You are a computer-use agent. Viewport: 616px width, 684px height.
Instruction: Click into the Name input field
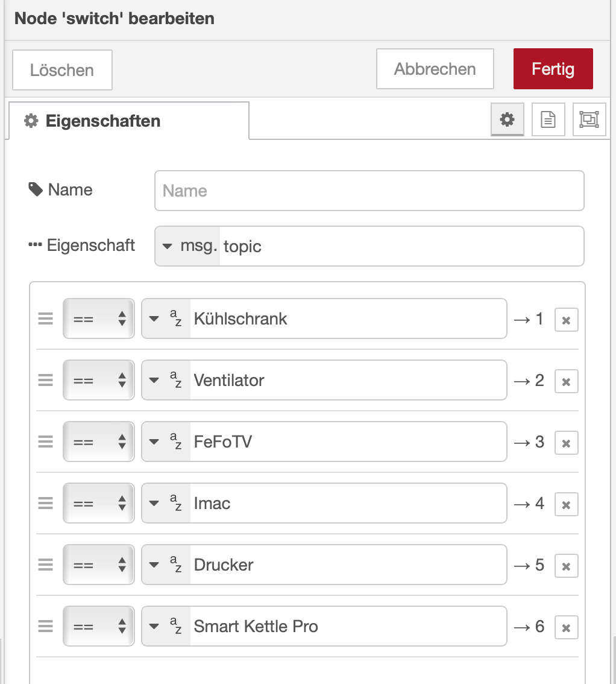369,191
